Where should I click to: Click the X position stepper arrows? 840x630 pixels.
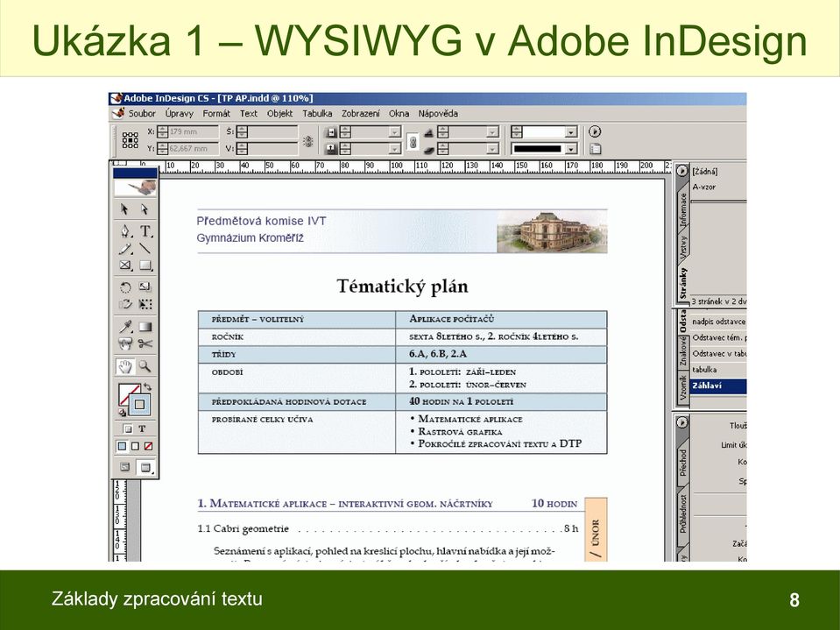(x=162, y=131)
